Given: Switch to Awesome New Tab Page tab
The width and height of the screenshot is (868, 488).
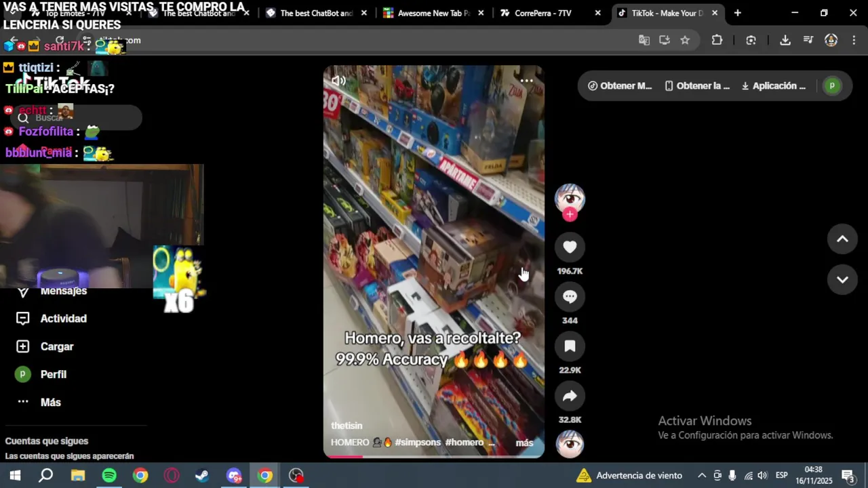Looking at the screenshot, I should pos(433,13).
